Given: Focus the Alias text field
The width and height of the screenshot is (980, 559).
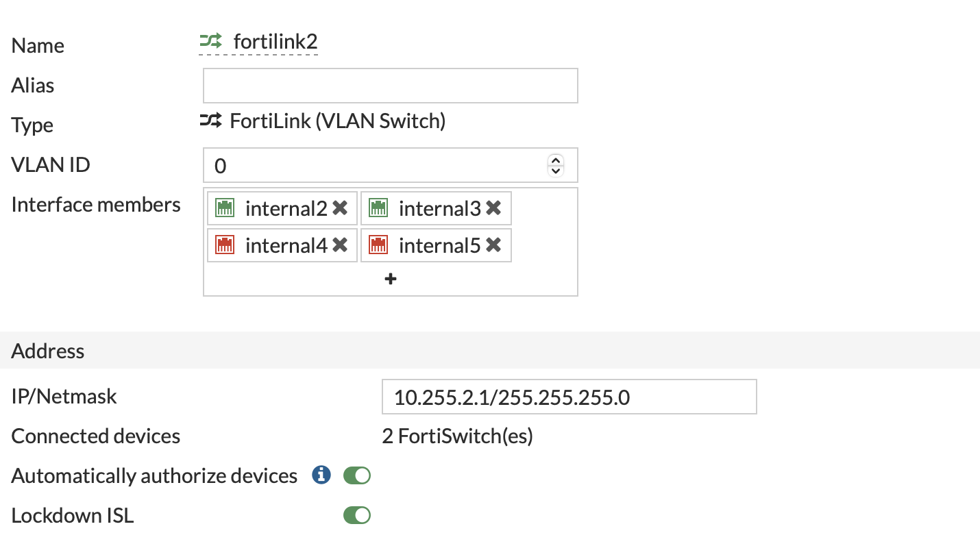Looking at the screenshot, I should (x=391, y=86).
